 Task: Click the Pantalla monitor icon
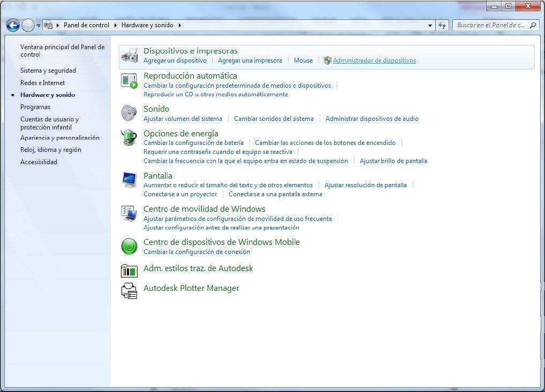point(130,180)
